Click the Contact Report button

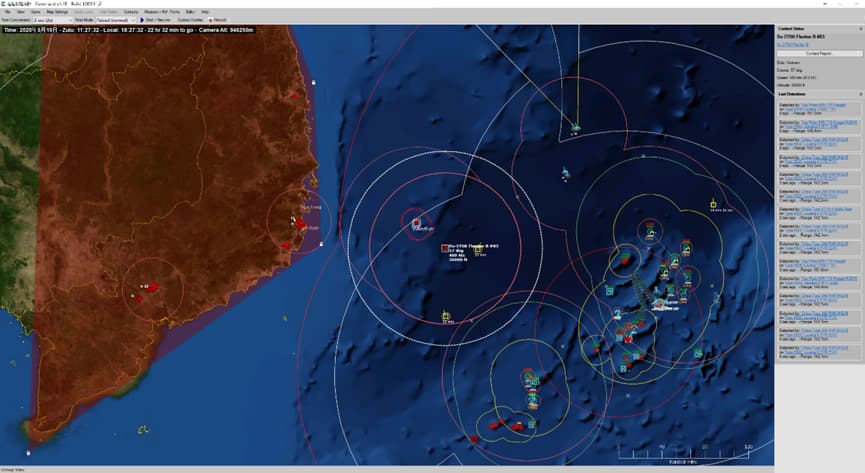click(x=819, y=54)
